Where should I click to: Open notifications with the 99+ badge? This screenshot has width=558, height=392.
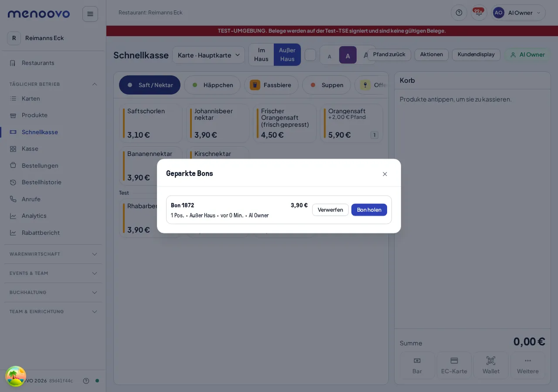pos(479,13)
